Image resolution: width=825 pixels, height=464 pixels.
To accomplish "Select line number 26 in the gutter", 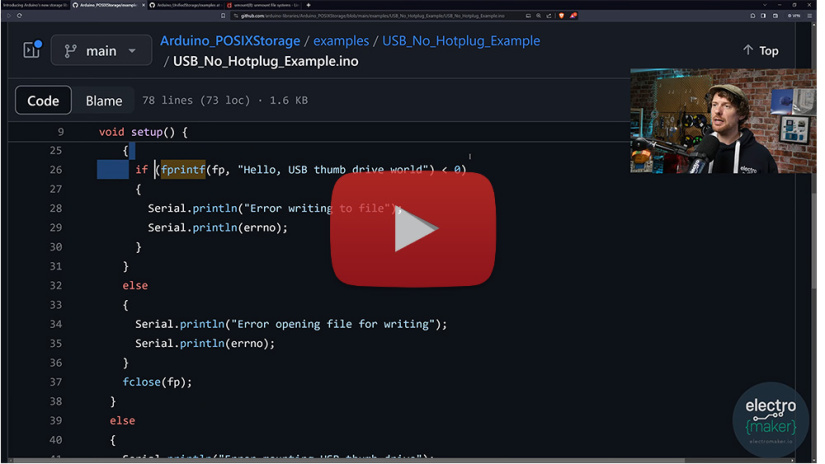I will click(56, 170).
